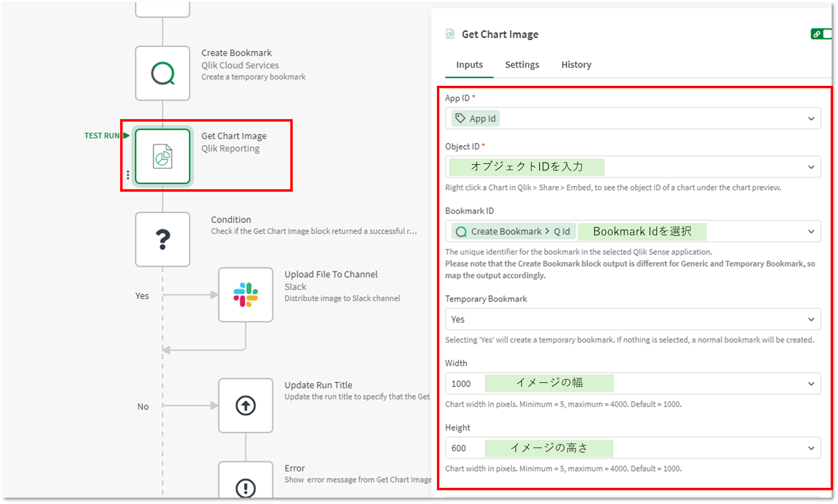Click the Create Bookmark > Q Id chip
Image resolution: width=838 pixels, height=504 pixels.
click(x=513, y=231)
